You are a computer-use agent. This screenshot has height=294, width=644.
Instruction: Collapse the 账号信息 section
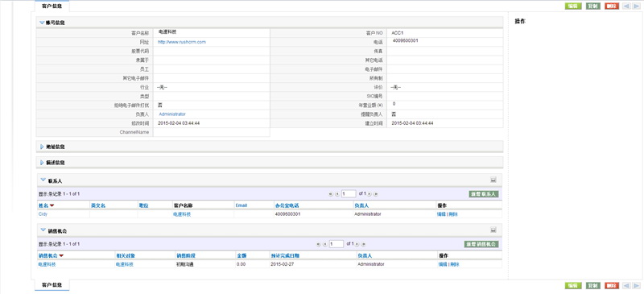(42, 23)
